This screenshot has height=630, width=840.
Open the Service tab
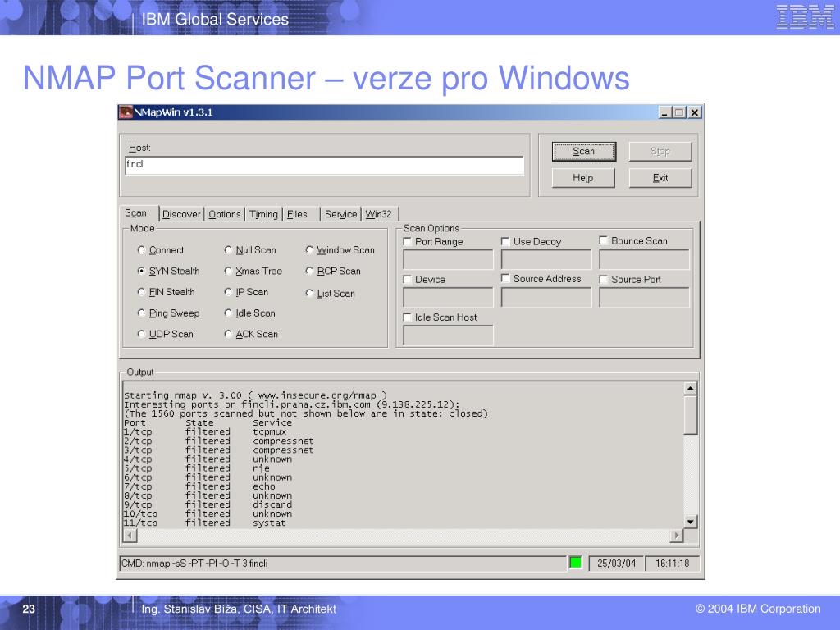[340, 214]
